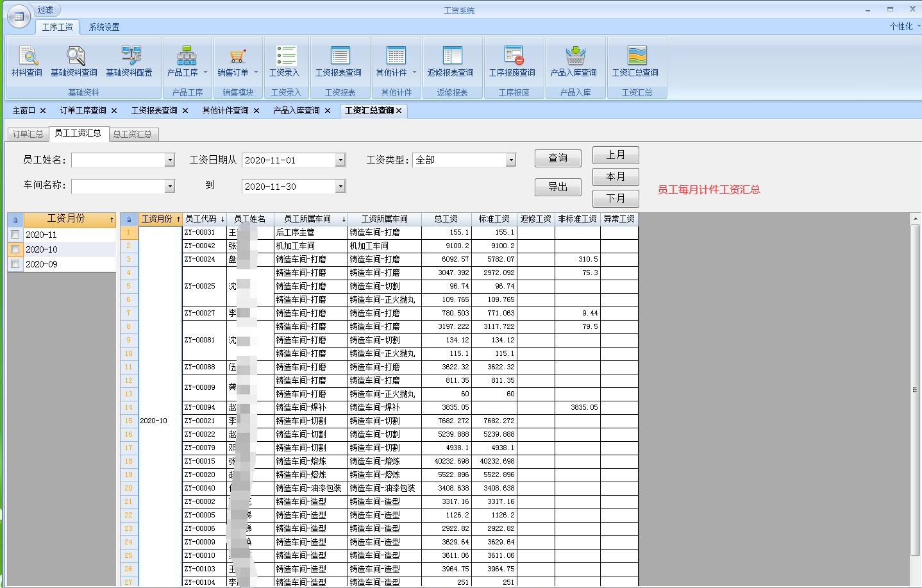Expand the 工资类型 dropdown
The height and width of the screenshot is (588, 922).
[511, 160]
